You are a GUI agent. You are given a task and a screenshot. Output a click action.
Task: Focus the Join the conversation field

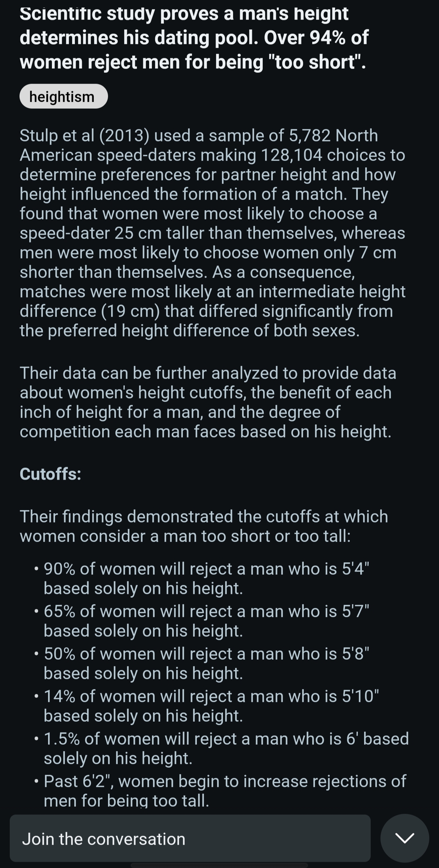[190, 839]
